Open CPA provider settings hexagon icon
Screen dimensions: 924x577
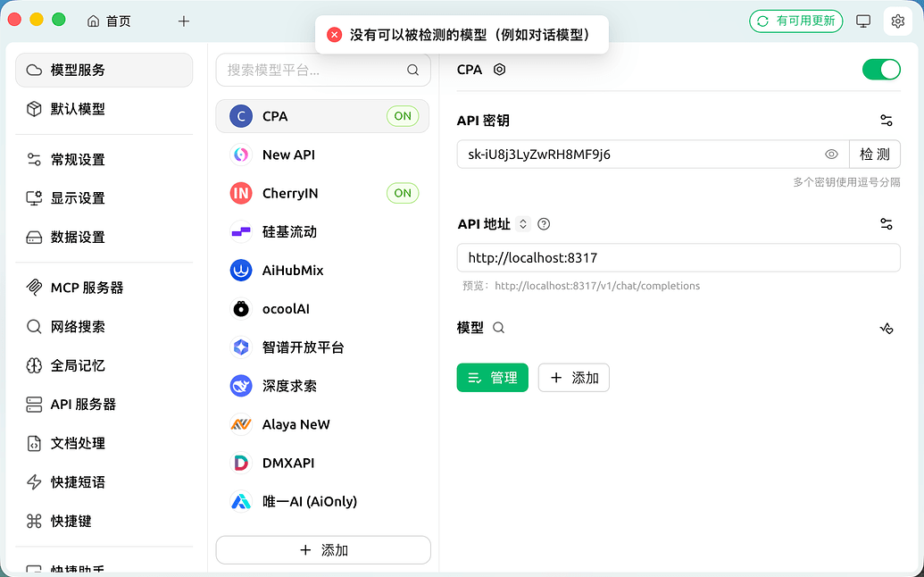pos(499,70)
